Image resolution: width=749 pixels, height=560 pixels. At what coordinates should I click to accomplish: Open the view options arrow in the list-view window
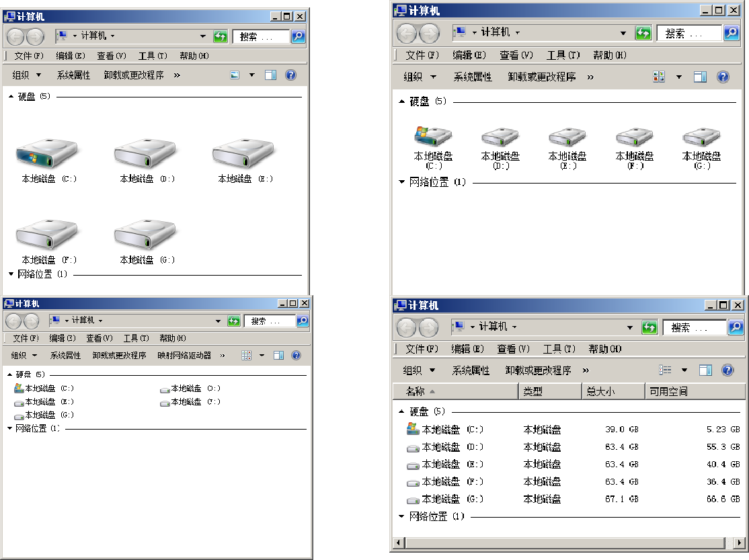[x=262, y=356]
